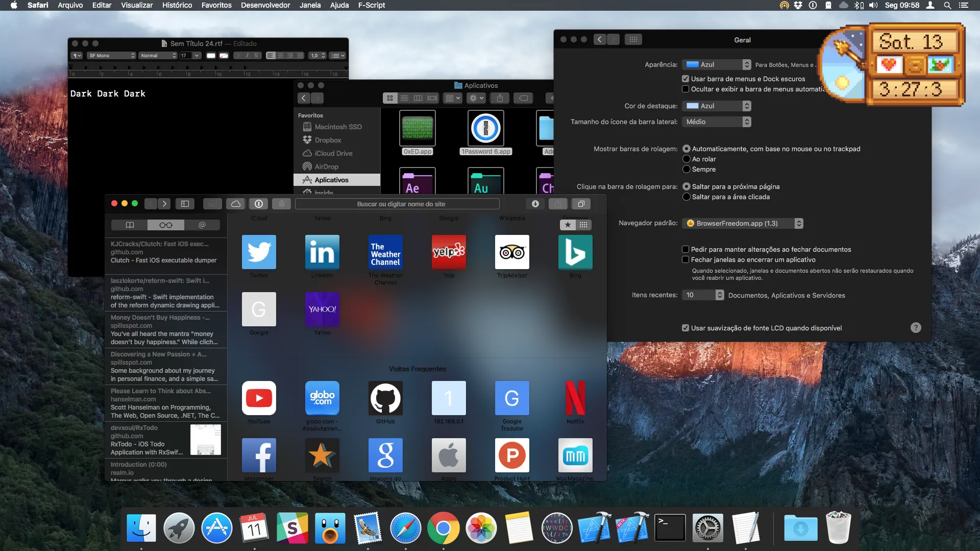The image size is (980, 551).
Task: Open sidebar icon size dropdown showing Médio
Action: [717, 122]
